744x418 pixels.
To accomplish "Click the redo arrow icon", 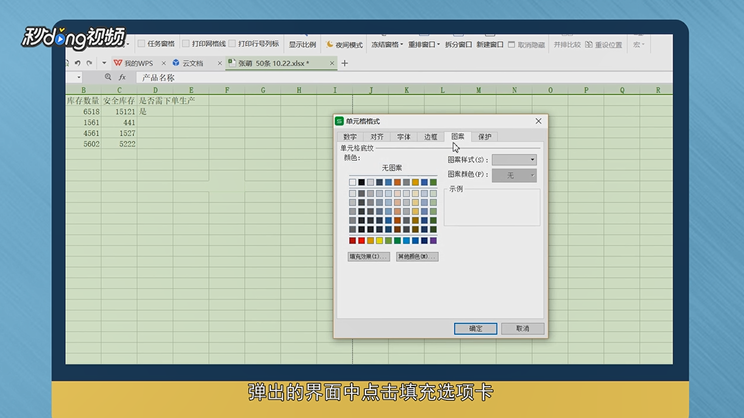I will coord(89,63).
